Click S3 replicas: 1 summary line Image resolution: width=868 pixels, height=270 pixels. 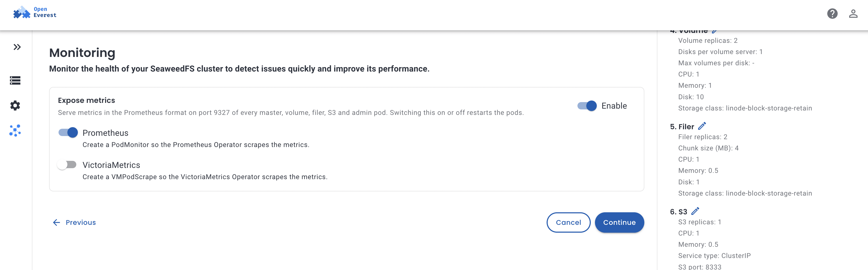coord(699,222)
